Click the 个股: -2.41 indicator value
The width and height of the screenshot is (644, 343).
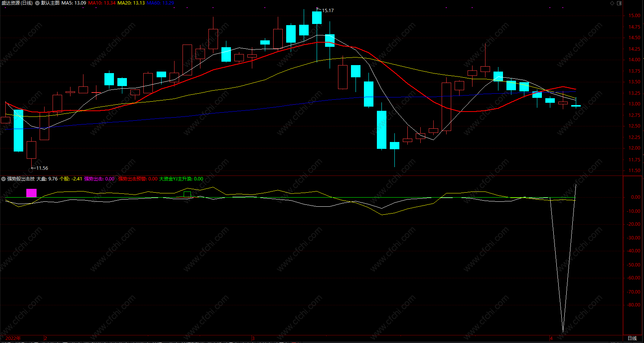[x=71, y=179]
